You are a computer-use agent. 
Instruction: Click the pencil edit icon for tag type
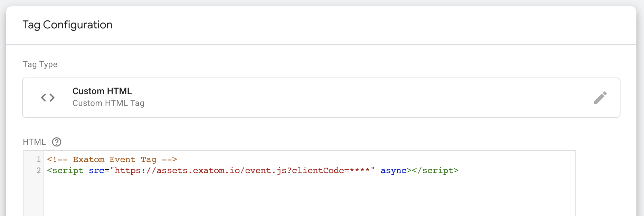(x=600, y=98)
